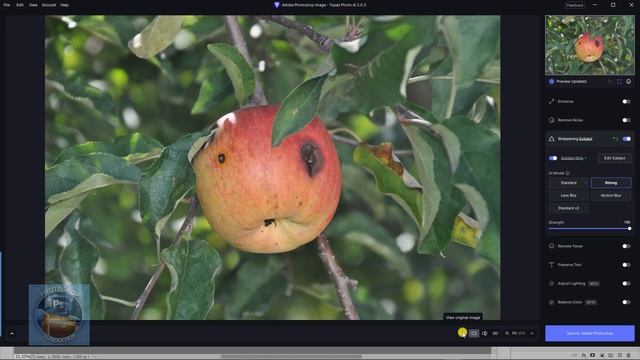This screenshot has width=640, height=360.
Task: Enable the Adjust Lighting toggle
Action: [x=626, y=283]
